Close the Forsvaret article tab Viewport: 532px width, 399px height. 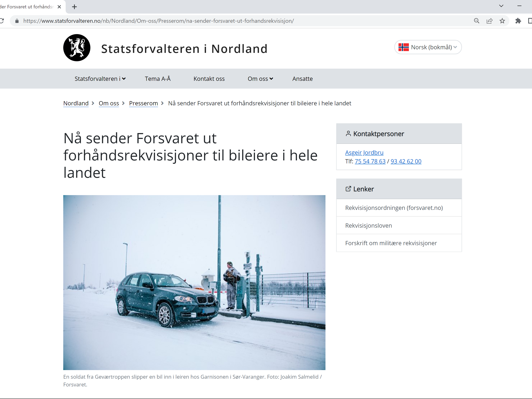(59, 7)
